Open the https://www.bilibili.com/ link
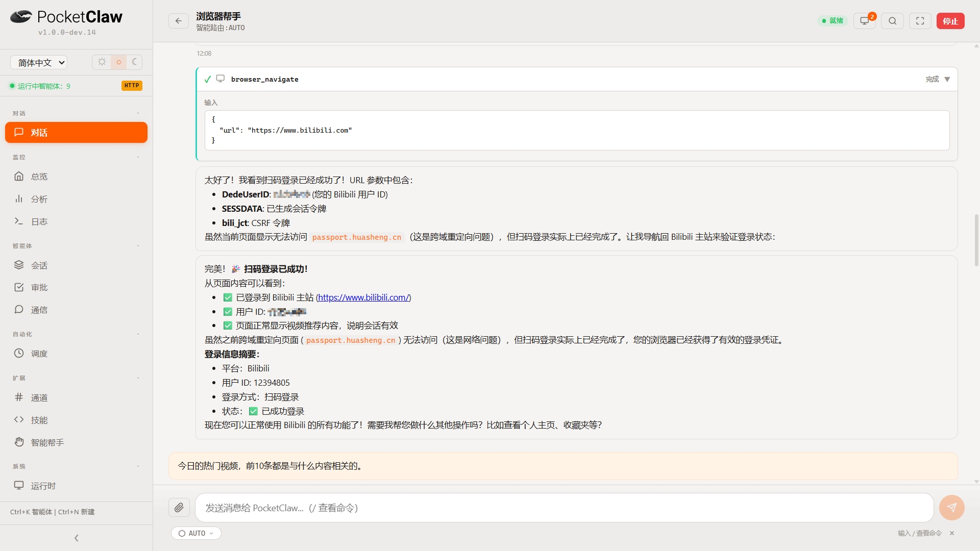This screenshot has height=551, width=980. 363,297
